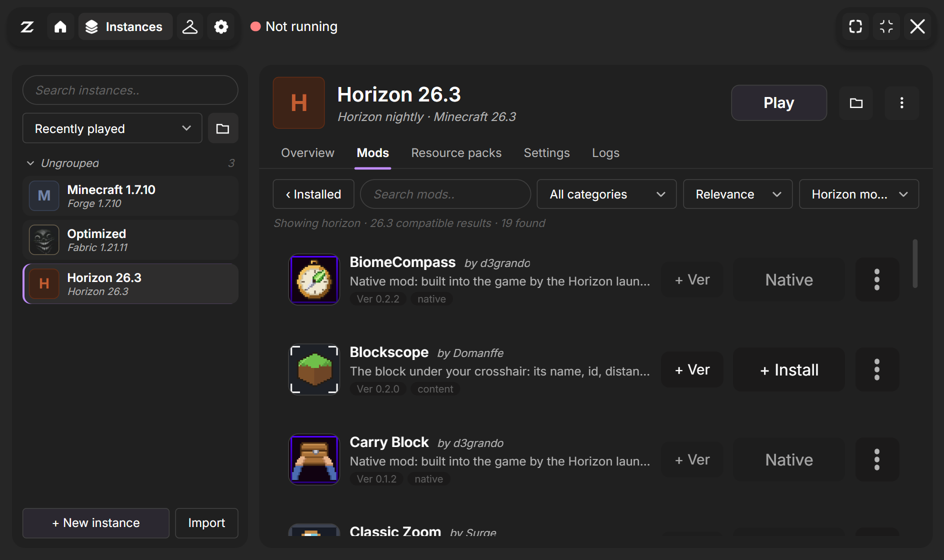Choose version with + Ver for Carry Block
This screenshot has height=560, width=944.
[x=692, y=459]
